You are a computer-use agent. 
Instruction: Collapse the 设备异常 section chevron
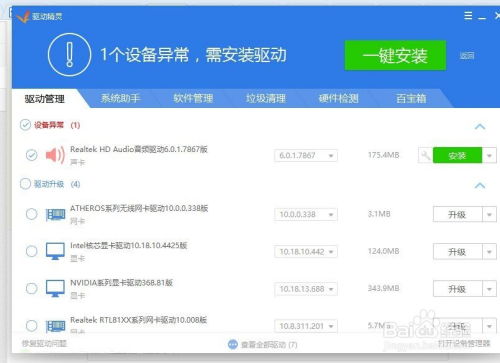[x=480, y=127]
